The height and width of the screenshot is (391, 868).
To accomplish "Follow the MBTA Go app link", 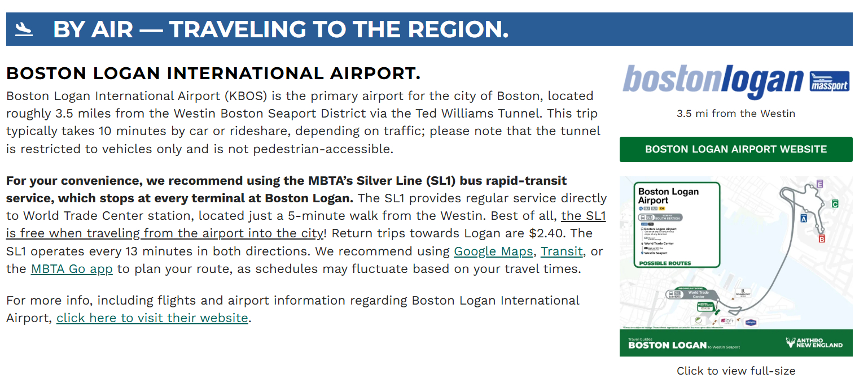I will pos(72,268).
